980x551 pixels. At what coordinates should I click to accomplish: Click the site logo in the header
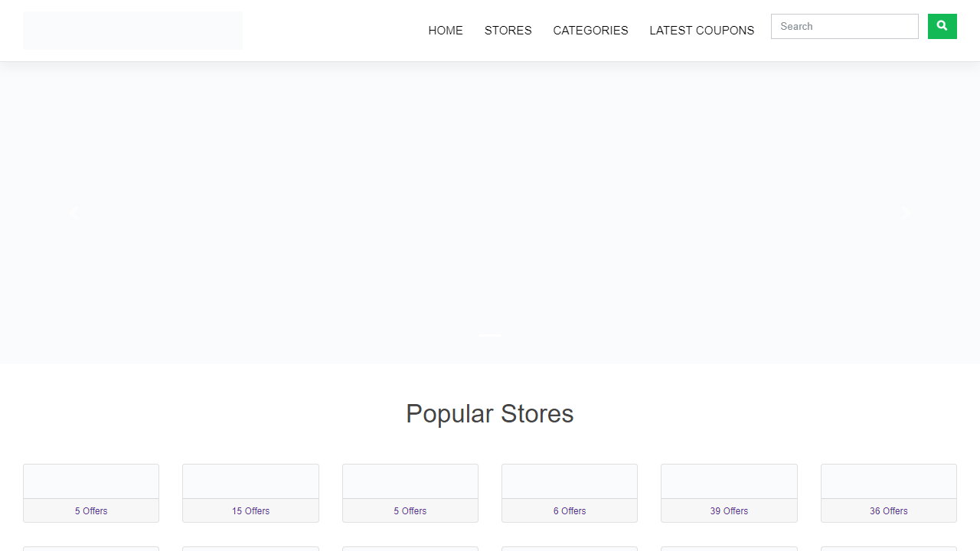(132, 31)
